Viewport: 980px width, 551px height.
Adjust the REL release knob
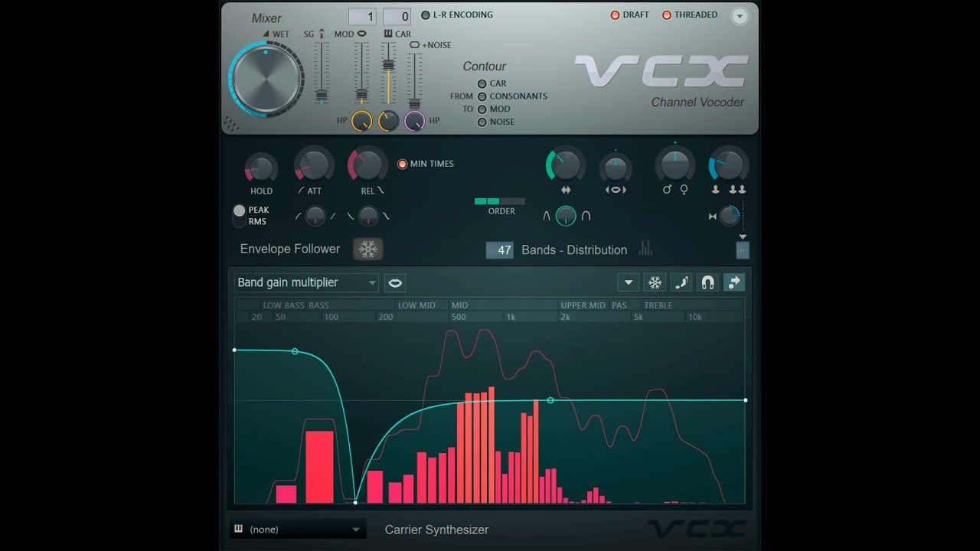[x=367, y=165]
